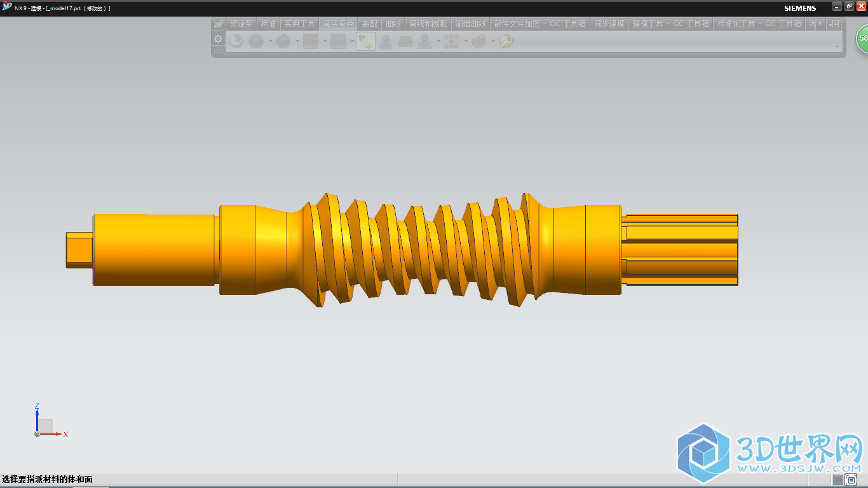Click the true shading sphere icon
The width and height of the screenshot is (868, 488).
236,41
